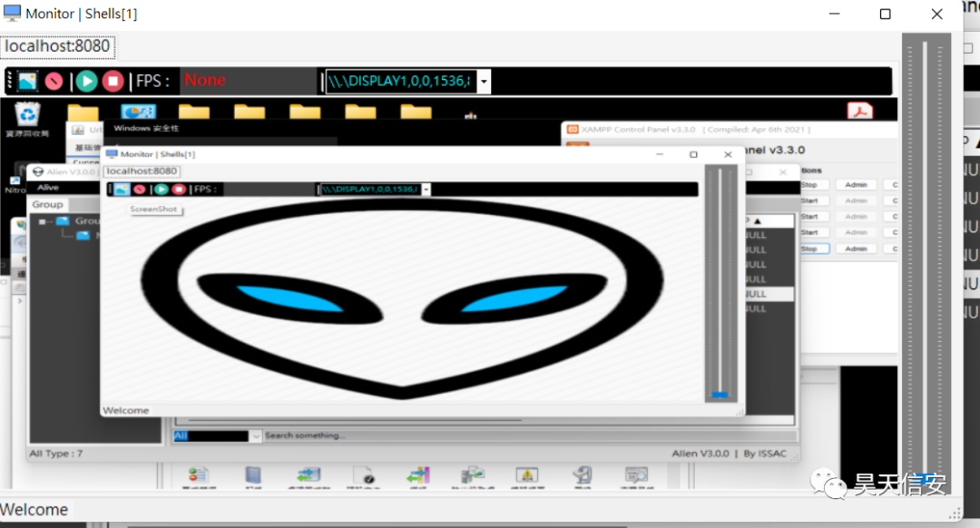The width and height of the screenshot is (980, 528).
Task: Open the blue Control Panel-style desktop icon
Action: click(x=138, y=112)
